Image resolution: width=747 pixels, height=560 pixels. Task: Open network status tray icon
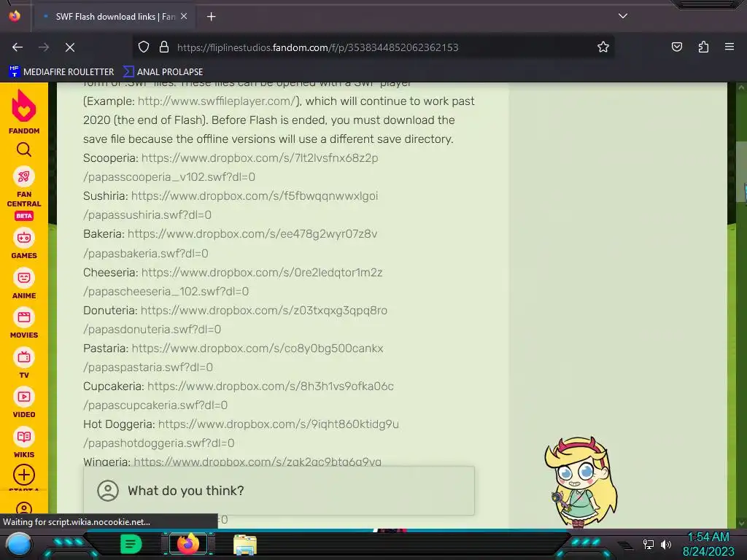pos(649,544)
